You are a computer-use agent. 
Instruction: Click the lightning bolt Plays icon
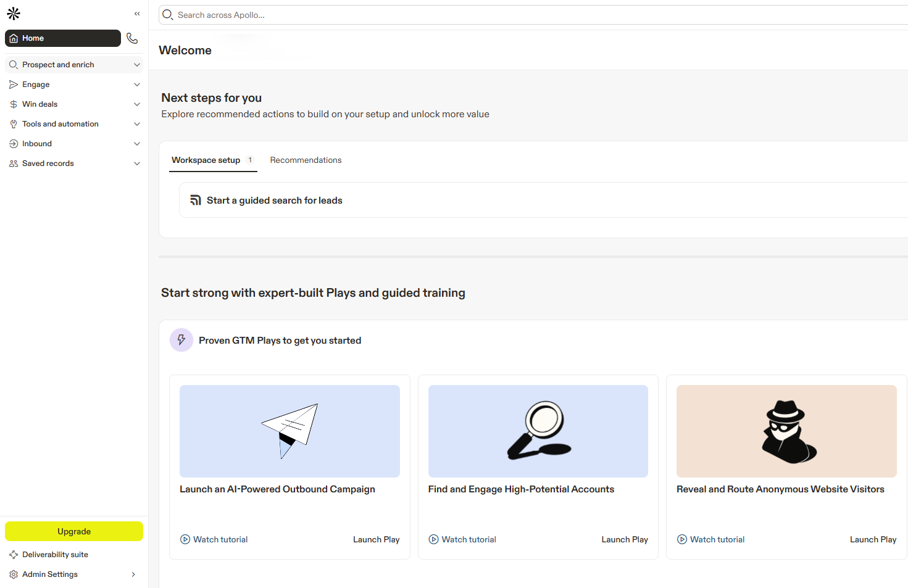(181, 340)
